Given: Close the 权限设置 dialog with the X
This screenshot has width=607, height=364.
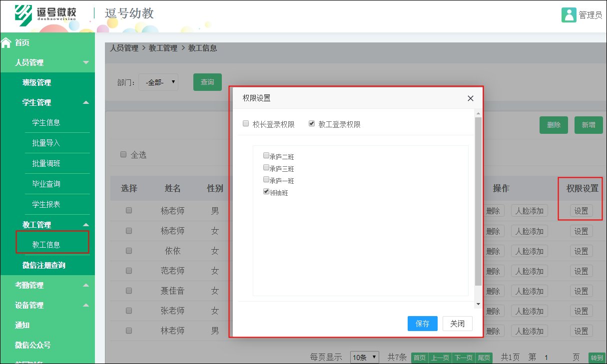Looking at the screenshot, I should pyautogui.click(x=470, y=98).
